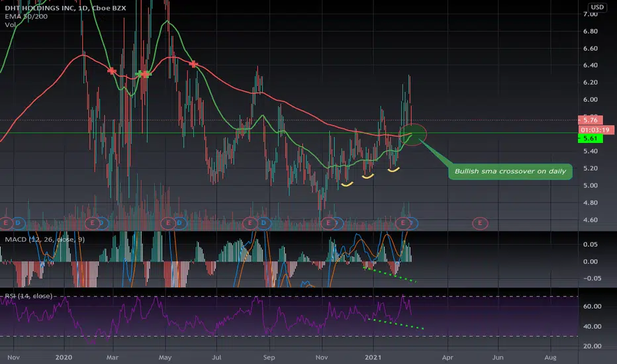Select the dividend D marker after May 2020

(179, 223)
